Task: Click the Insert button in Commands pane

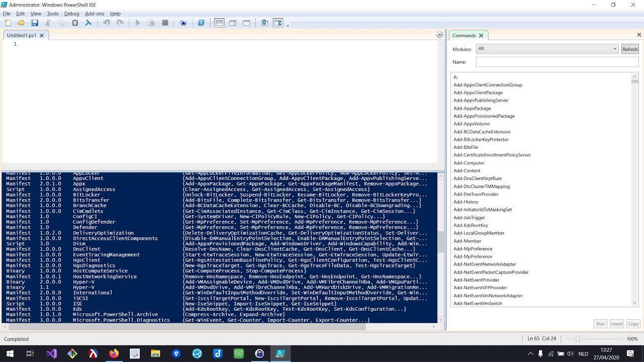Action: point(616,324)
